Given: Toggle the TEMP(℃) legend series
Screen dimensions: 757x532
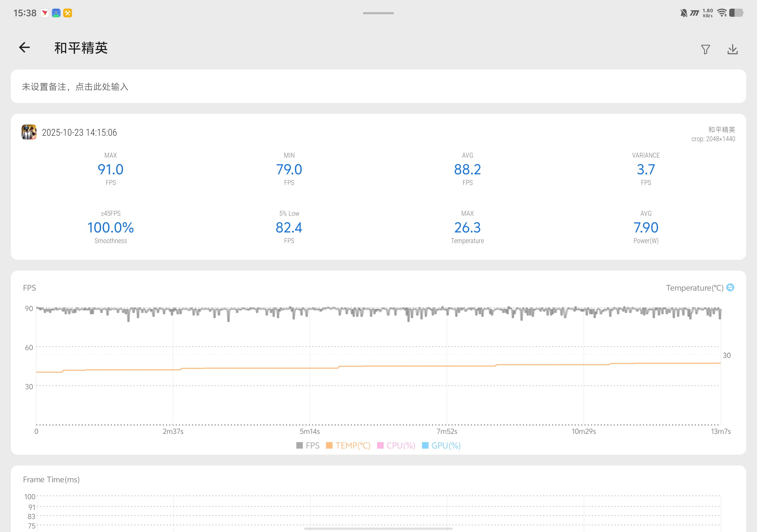Looking at the screenshot, I should coord(348,446).
